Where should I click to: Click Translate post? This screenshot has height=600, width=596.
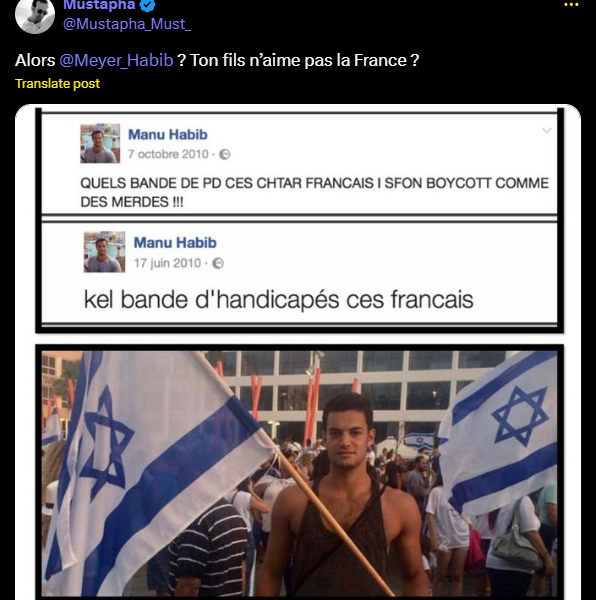click(57, 83)
